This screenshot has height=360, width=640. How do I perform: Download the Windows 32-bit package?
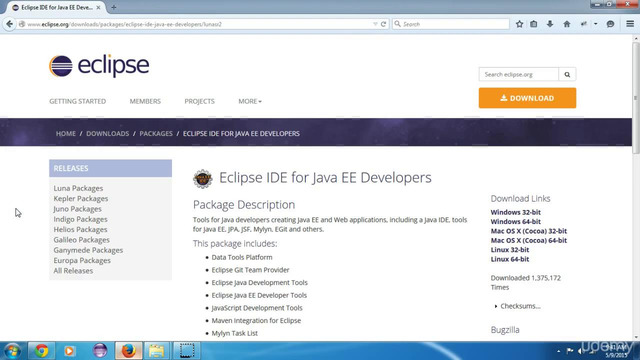tap(516, 212)
